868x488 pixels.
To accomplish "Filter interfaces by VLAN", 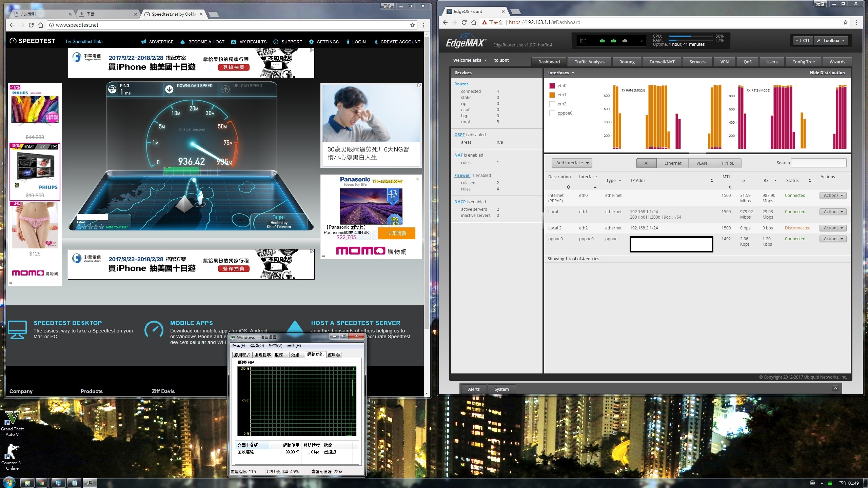I will coord(702,163).
